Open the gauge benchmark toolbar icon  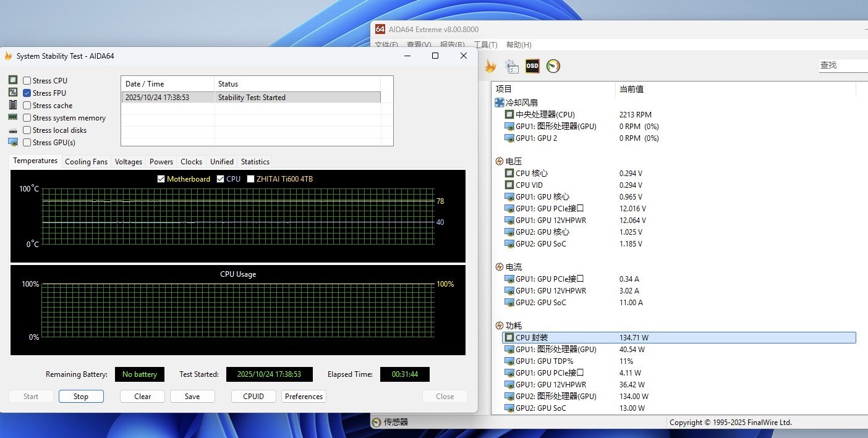553,66
